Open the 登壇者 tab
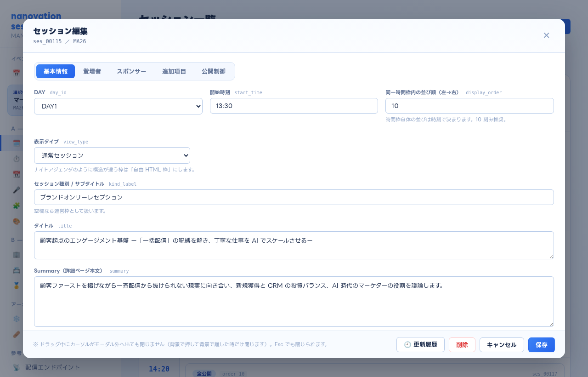This screenshot has width=588, height=377. (92, 71)
